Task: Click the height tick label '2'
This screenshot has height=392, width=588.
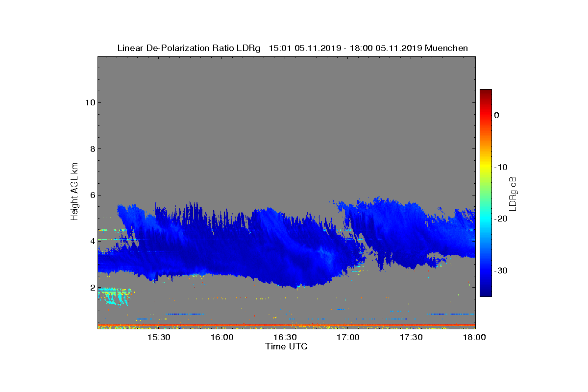Action: tap(92, 288)
